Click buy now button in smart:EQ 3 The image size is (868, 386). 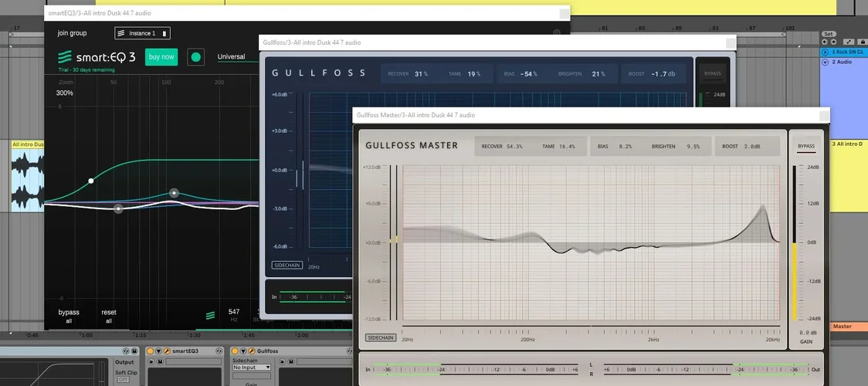(161, 57)
